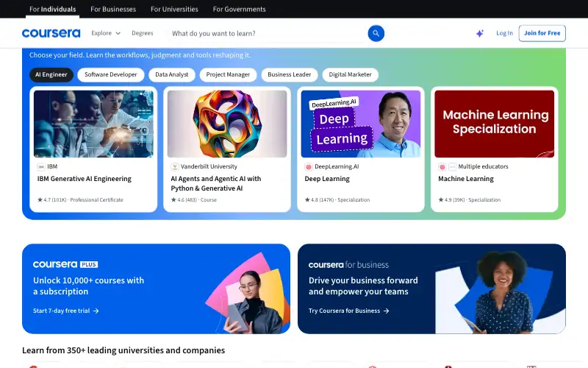The image size is (588, 368).
Task: Click the Join for Free button
Action: point(542,33)
